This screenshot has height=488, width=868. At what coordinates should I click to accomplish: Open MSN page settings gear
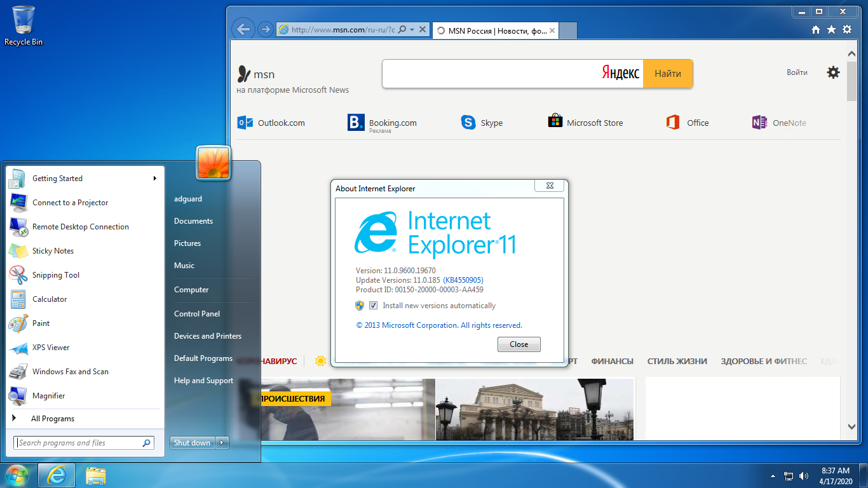point(833,72)
